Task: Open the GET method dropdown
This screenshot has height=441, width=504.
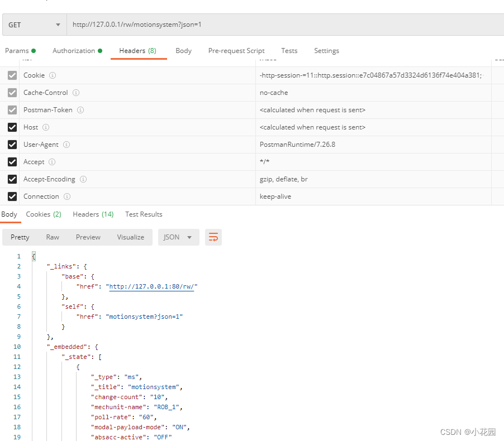Action: [x=35, y=25]
